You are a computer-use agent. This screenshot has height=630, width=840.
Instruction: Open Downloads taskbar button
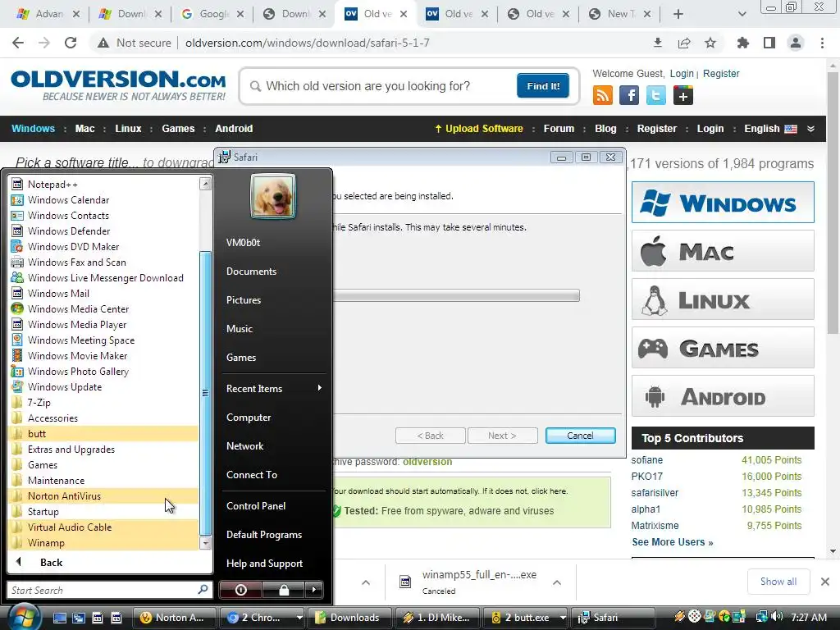tap(348, 617)
